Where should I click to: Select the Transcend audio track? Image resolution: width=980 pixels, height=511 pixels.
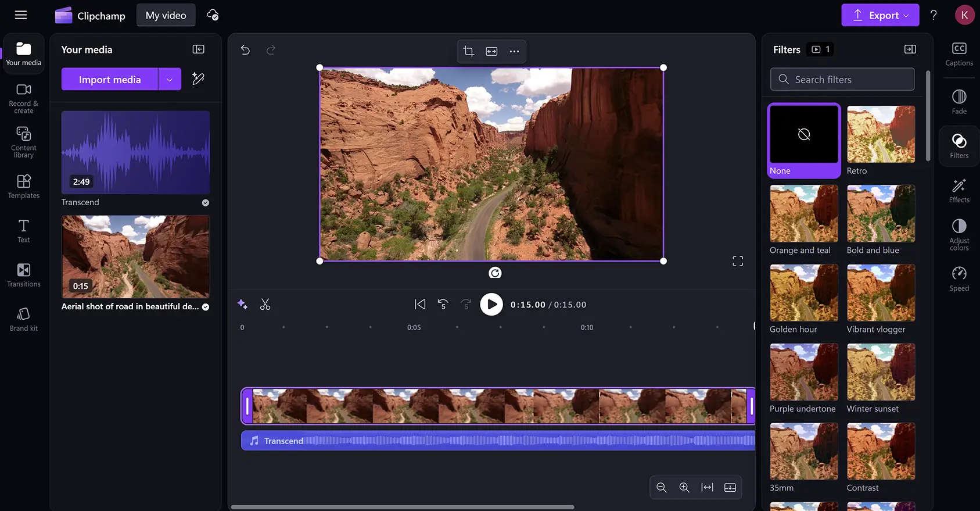pos(498,441)
